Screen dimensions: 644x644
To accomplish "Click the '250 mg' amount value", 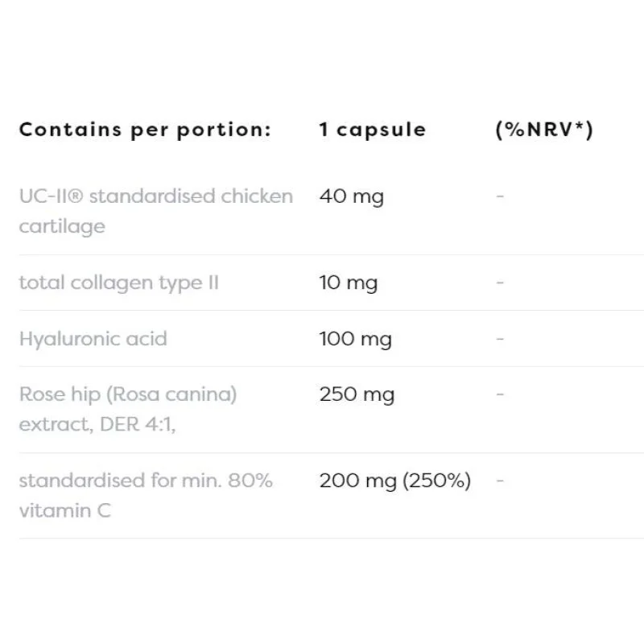I will coord(357,394).
